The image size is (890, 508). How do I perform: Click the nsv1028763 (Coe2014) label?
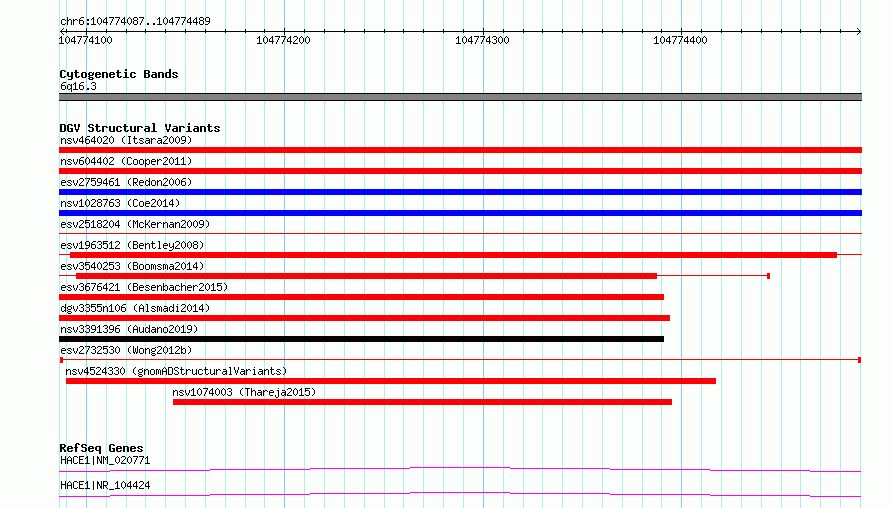120,203
